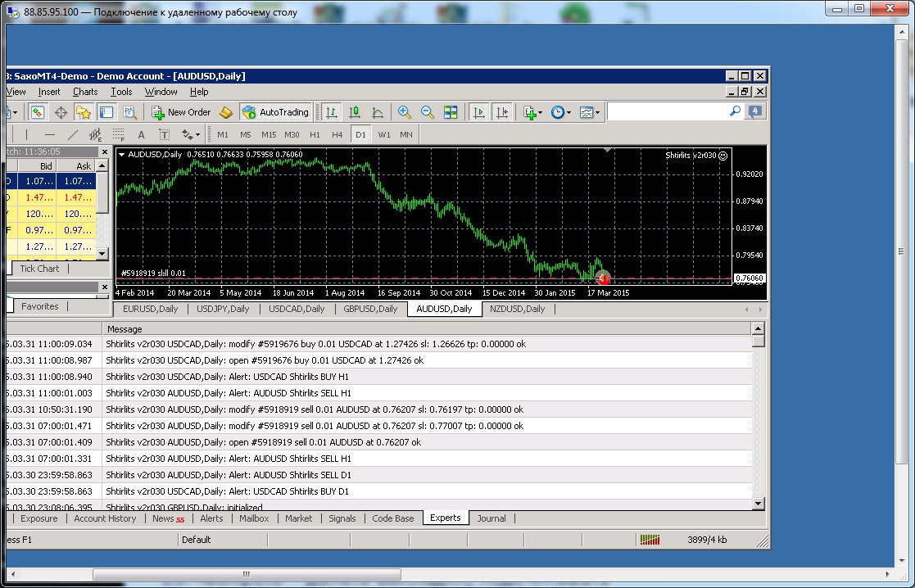This screenshot has width=915, height=588.
Task: Open the Charts menu
Action: click(x=85, y=92)
